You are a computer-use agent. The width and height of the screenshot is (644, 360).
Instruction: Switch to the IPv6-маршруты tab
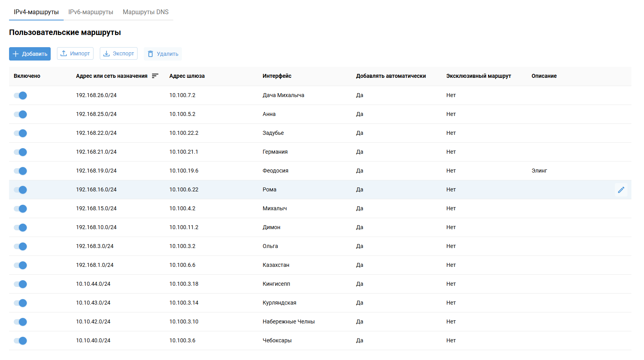pyautogui.click(x=91, y=12)
